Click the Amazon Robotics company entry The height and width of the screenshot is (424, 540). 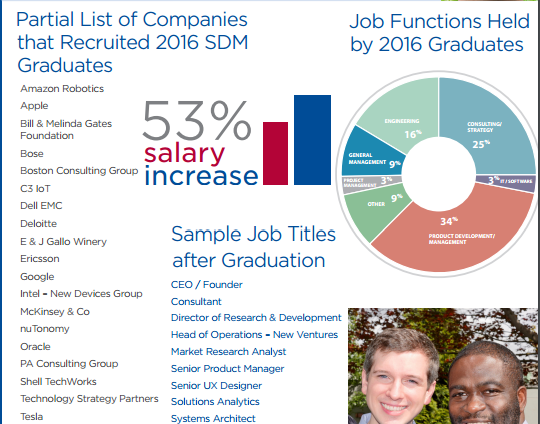(x=62, y=89)
